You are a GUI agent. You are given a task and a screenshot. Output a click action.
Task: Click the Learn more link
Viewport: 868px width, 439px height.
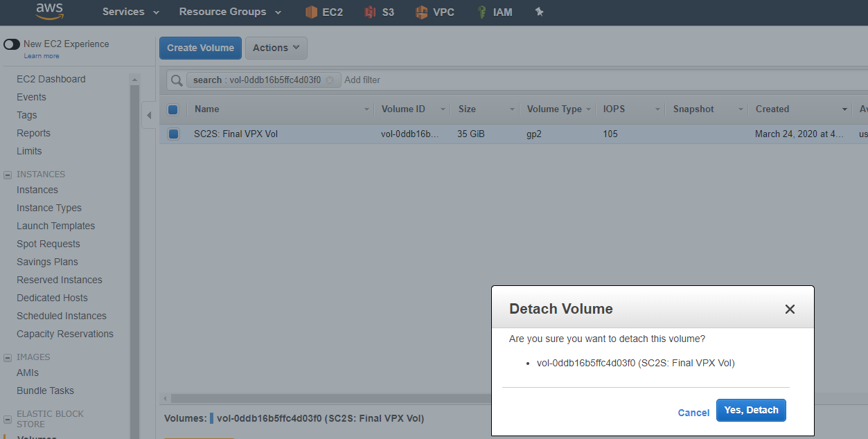tap(42, 56)
